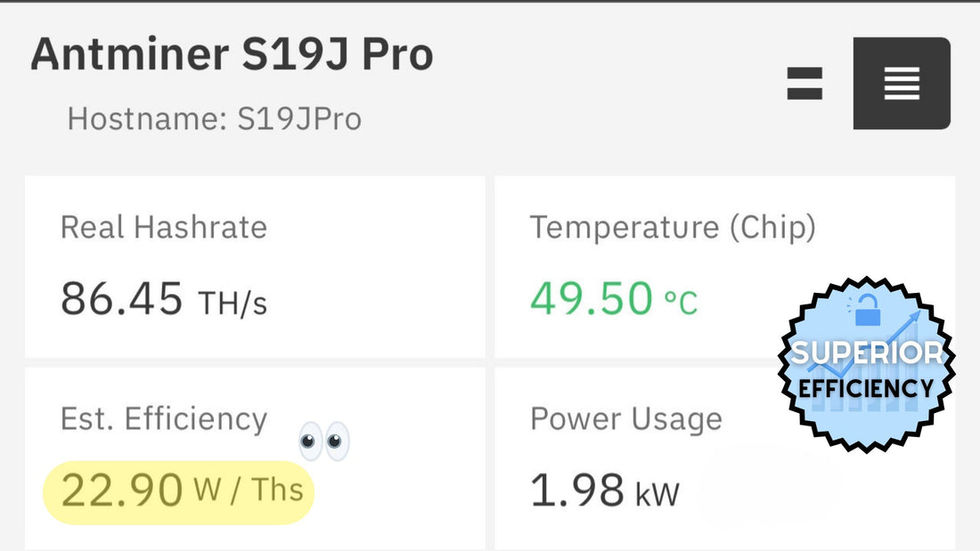Select the highlighted 22.90 efficiency number
The image size is (980, 551).
click(x=122, y=491)
